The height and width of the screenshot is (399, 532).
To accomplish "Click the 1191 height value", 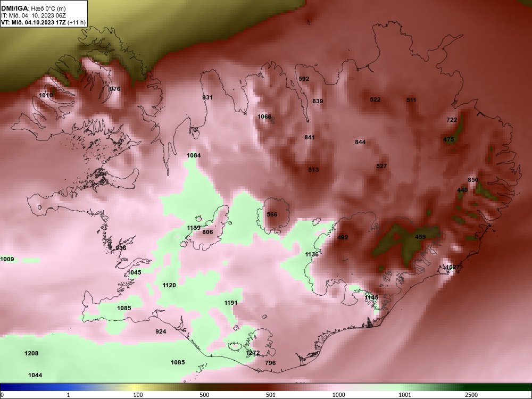I will 231,303.
